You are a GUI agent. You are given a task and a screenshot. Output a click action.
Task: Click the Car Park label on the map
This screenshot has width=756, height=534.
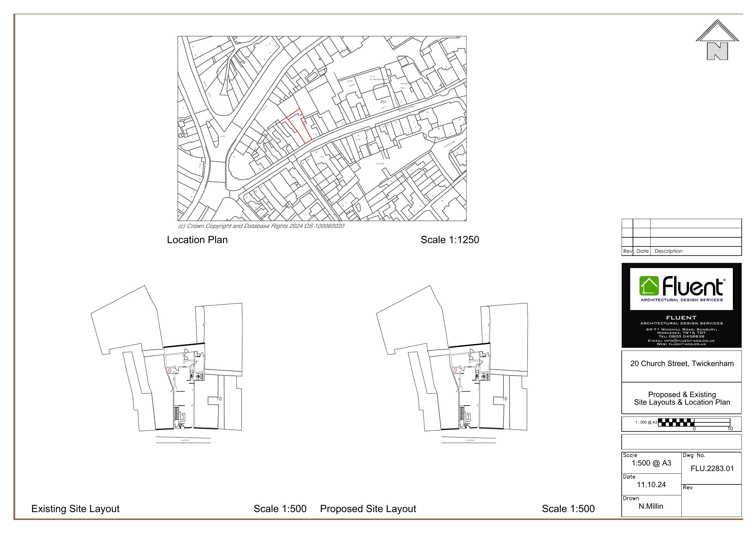(x=380, y=163)
